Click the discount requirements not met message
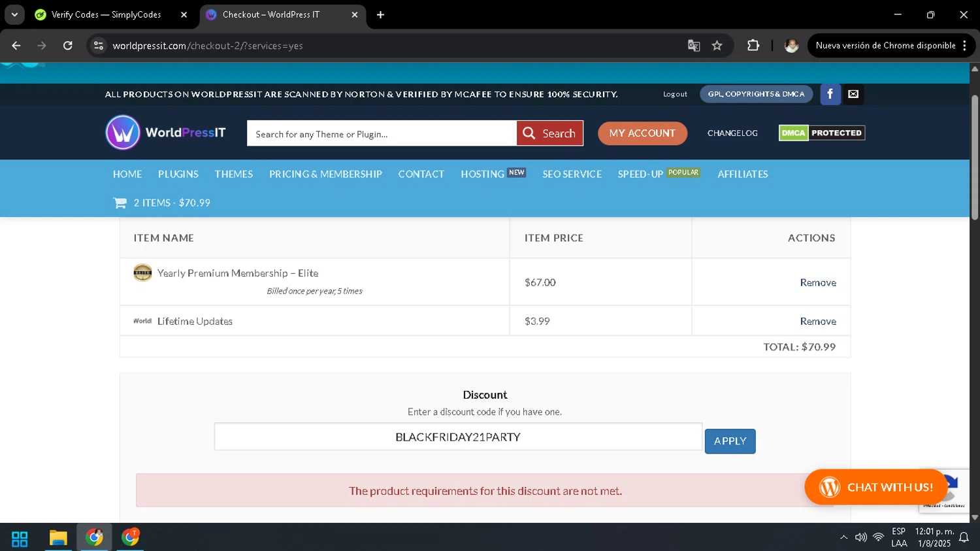The image size is (980, 551). tap(485, 490)
